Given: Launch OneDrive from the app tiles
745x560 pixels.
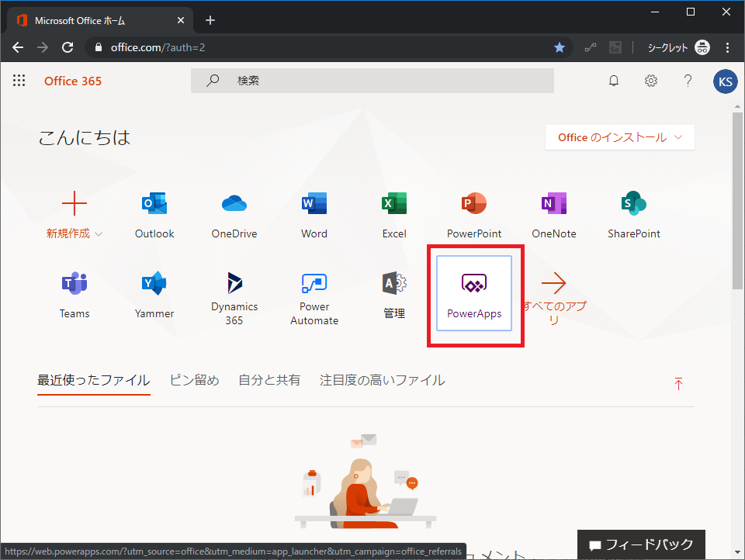Looking at the screenshot, I should (x=234, y=215).
